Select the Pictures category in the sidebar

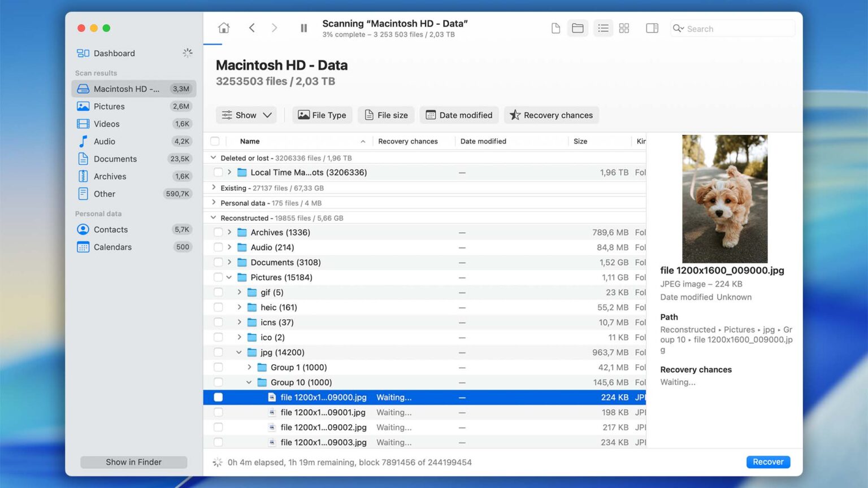coord(110,106)
